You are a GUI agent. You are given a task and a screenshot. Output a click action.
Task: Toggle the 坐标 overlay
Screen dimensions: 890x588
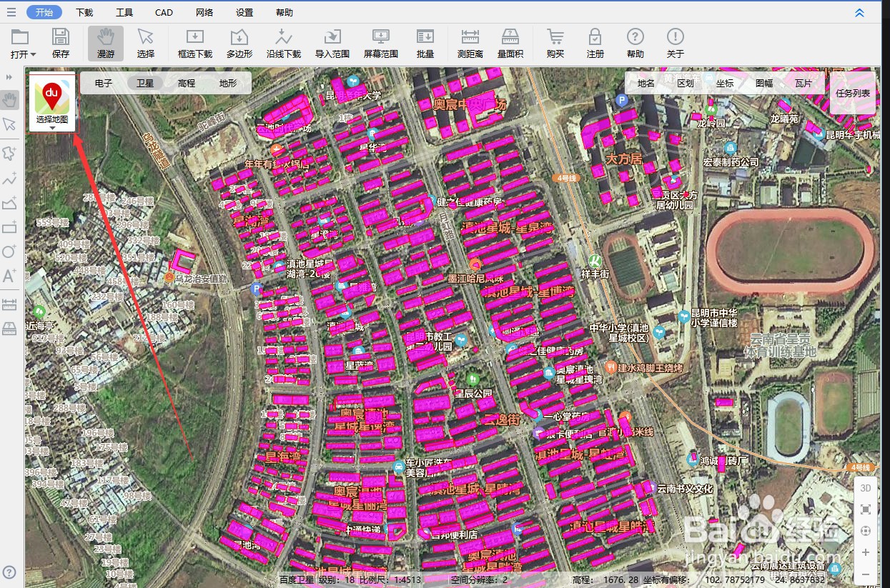click(x=725, y=83)
